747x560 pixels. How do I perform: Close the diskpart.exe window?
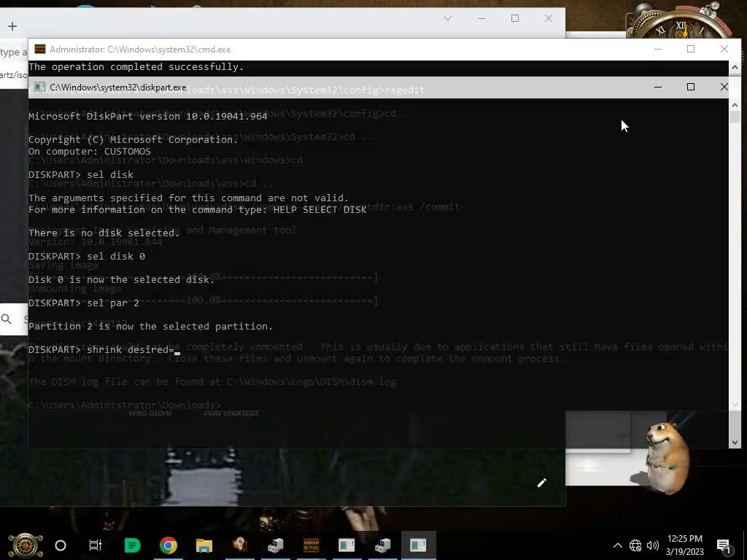click(x=724, y=87)
